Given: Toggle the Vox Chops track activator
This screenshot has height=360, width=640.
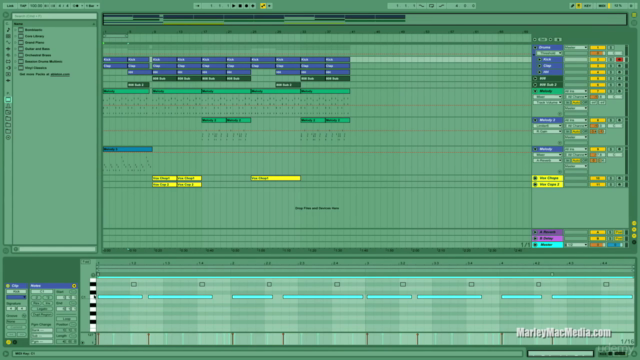Looking at the screenshot, I should click(x=598, y=178).
